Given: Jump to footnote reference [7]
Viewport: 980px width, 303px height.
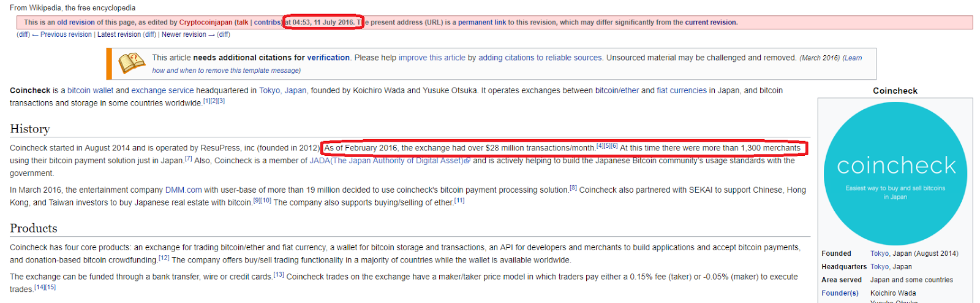Looking at the screenshot, I should pos(189,158).
